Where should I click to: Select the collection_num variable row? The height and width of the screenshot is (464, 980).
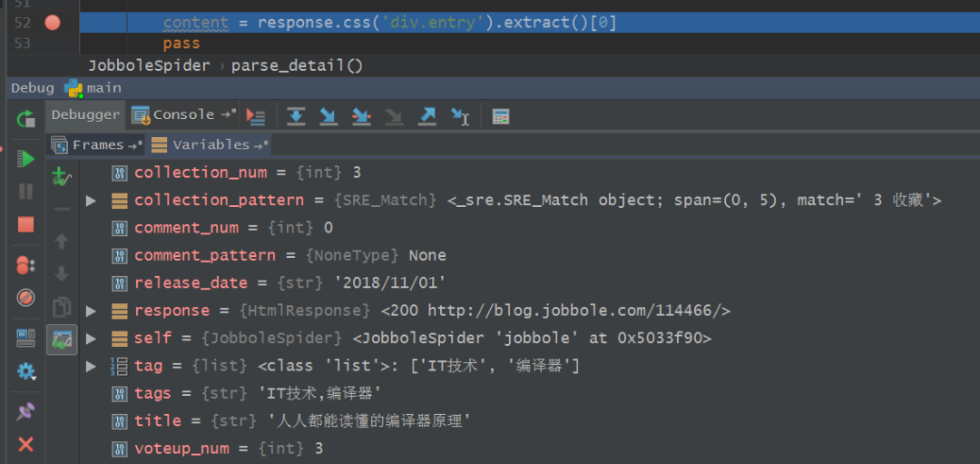(x=529, y=173)
